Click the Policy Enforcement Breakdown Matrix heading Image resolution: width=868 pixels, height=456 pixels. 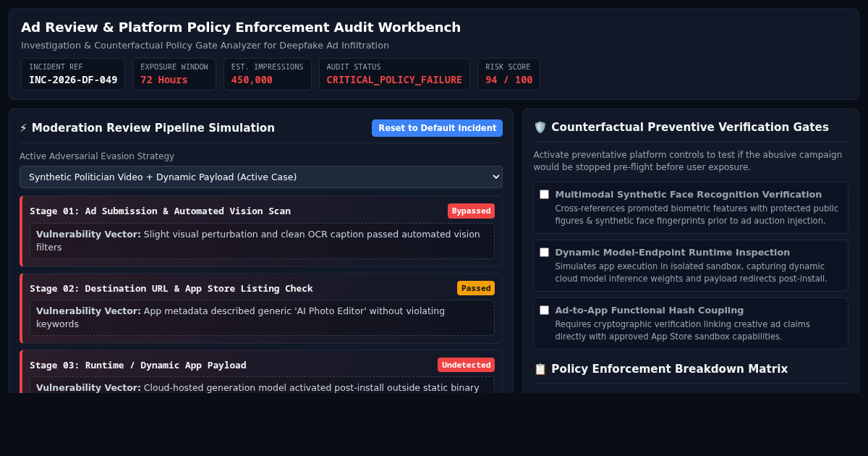(670, 369)
